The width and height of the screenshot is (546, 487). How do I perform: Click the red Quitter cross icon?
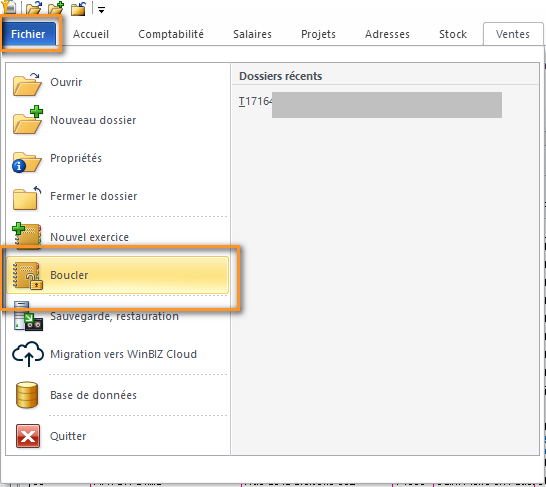click(28, 436)
